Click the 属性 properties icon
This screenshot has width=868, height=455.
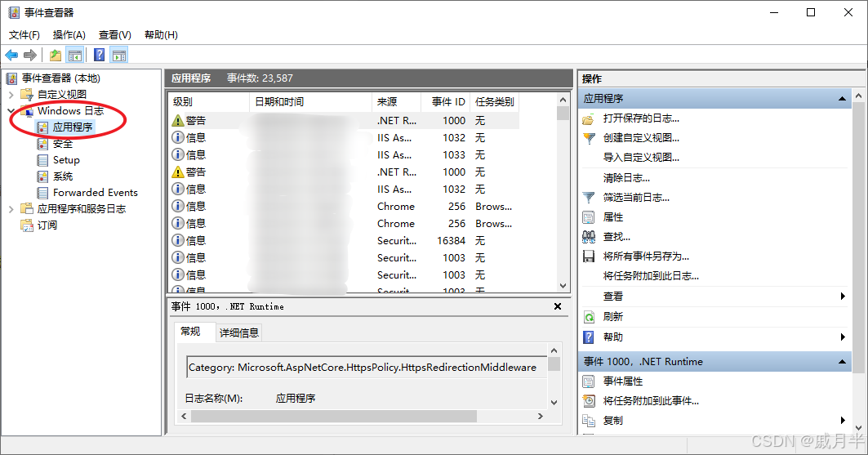[589, 217]
